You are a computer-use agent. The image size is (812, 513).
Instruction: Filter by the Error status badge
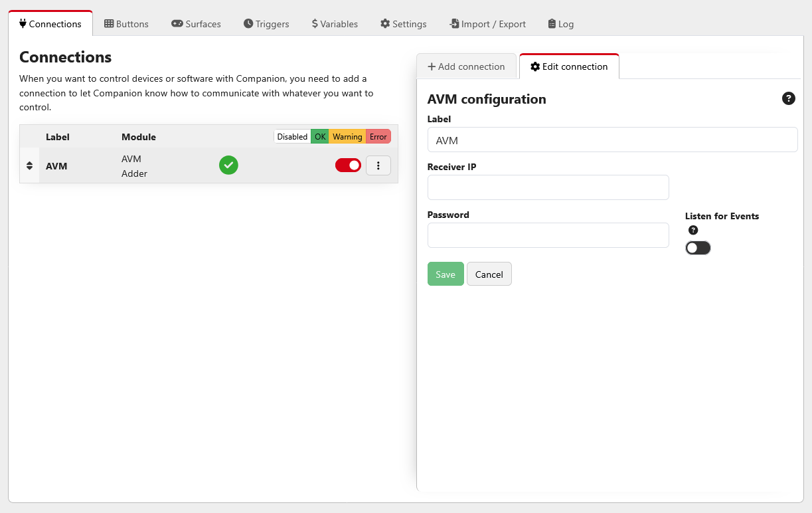coord(378,137)
